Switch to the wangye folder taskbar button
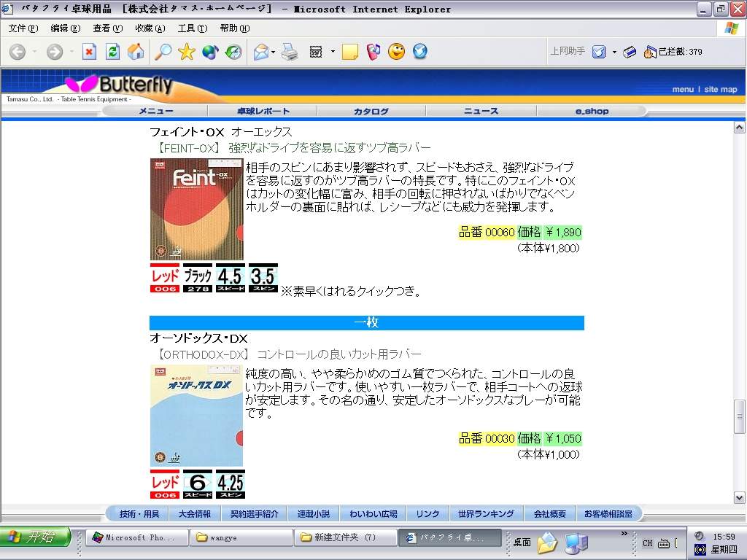Screen dimensions: 747x560 click(241, 537)
